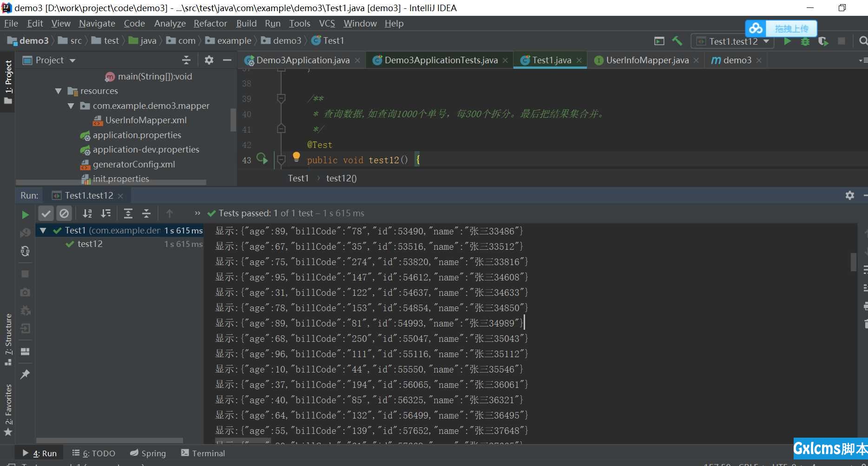Rerun test with green play icon in Run panel
The image size is (868, 466).
(x=25, y=214)
